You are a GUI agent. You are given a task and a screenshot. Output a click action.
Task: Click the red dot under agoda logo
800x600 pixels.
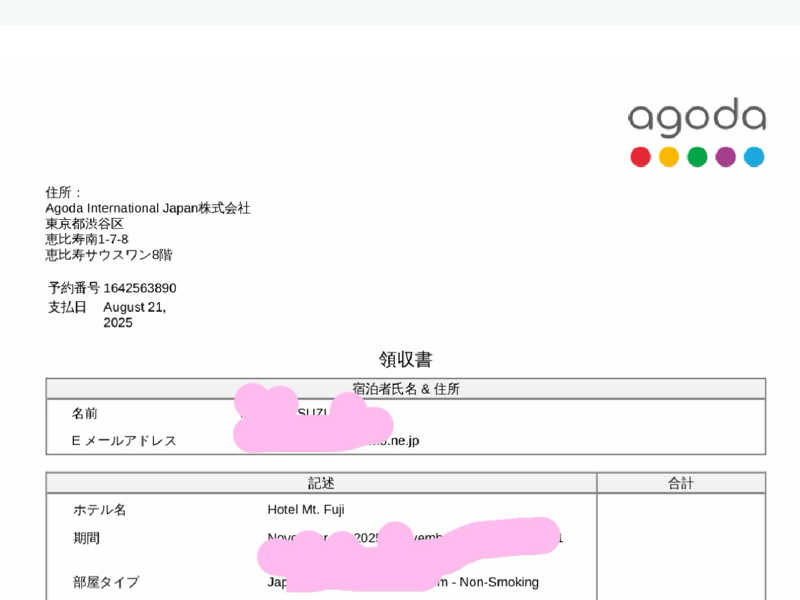[640, 157]
